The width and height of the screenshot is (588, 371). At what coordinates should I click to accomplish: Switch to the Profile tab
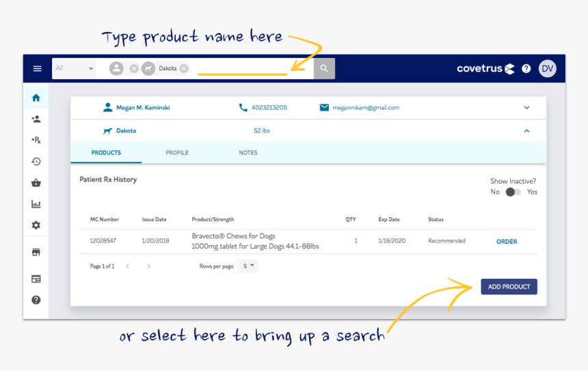(x=177, y=152)
